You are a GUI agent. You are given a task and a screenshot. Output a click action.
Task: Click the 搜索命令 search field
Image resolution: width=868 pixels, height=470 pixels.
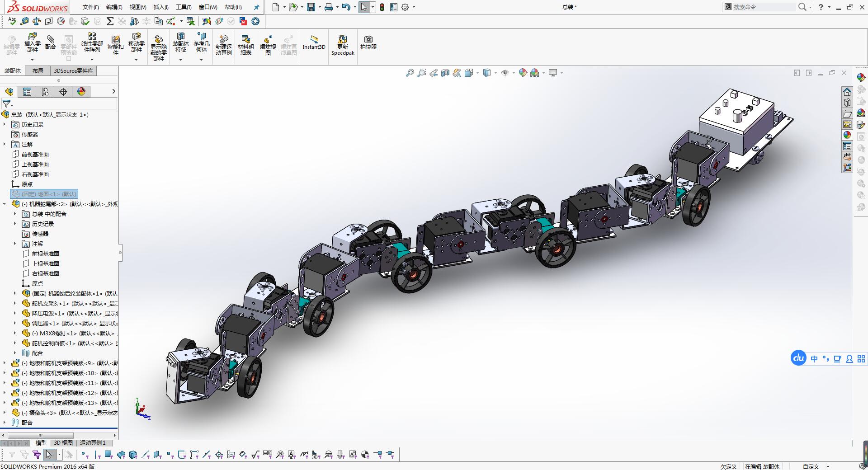[764, 7]
